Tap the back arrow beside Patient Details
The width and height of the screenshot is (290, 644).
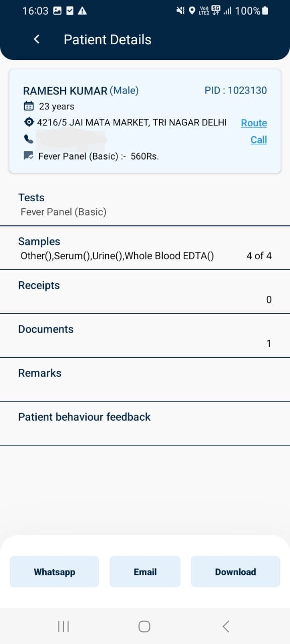(36, 39)
